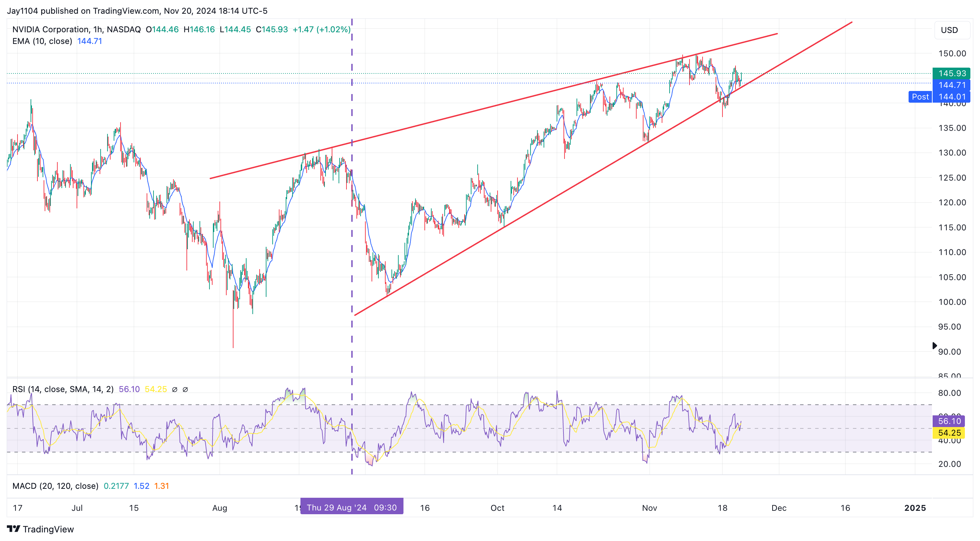Click the 150.00 price axis label
The height and width of the screenshot is (541, 980).
pos(952,53)
